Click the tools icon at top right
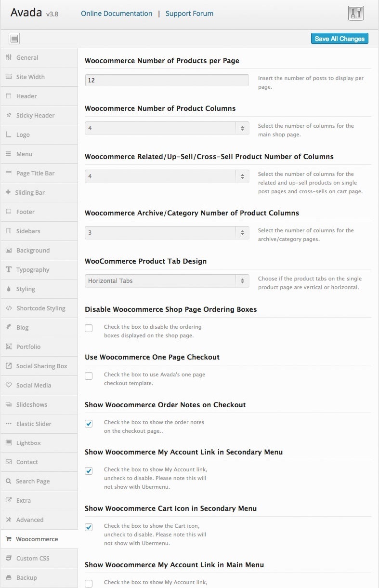 pyautogui.click(x=355, y=13)
